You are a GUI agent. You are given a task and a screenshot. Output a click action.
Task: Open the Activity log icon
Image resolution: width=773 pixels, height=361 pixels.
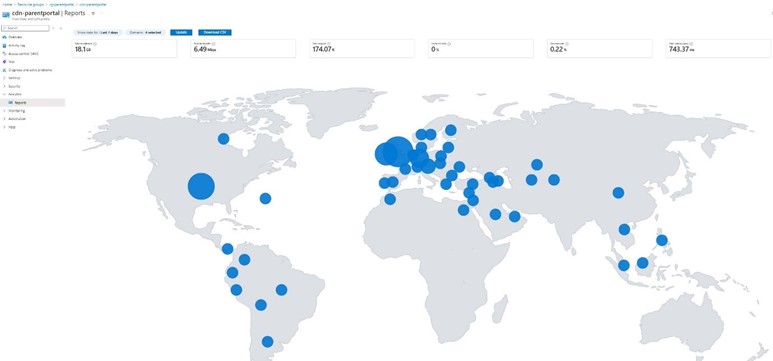[4, 45]
